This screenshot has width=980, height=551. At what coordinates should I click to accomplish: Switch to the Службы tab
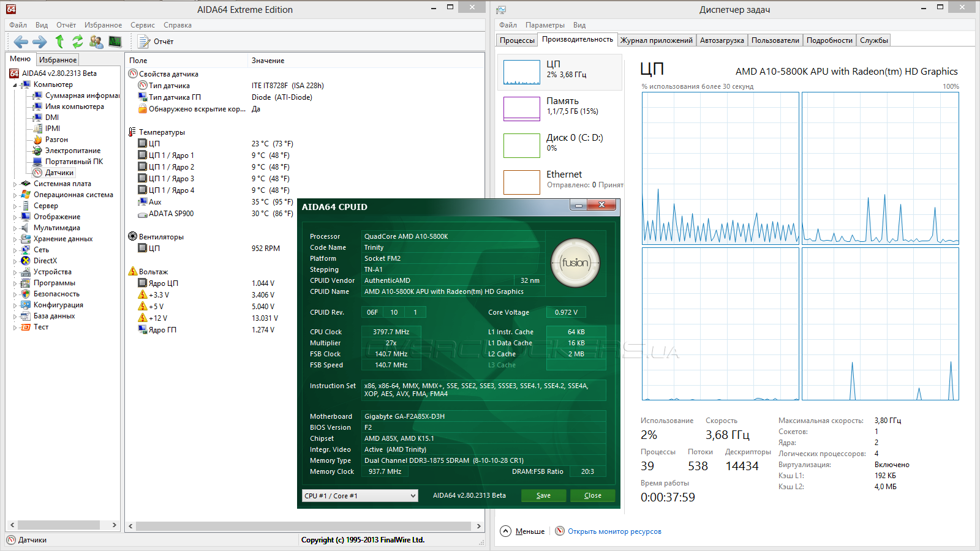tap(874, 40)
